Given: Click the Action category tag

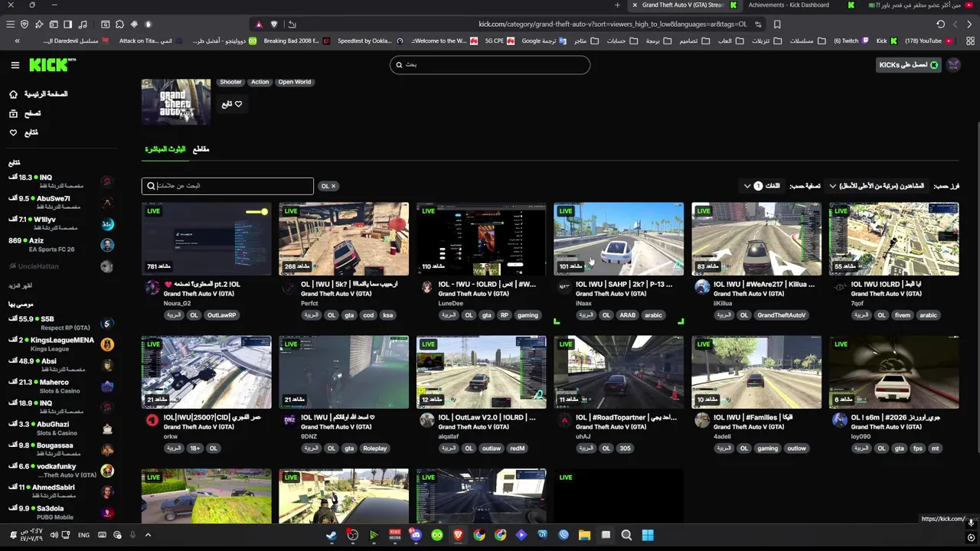Looking at the screenshot, I should pyautogui.click(x=260, y=82).
